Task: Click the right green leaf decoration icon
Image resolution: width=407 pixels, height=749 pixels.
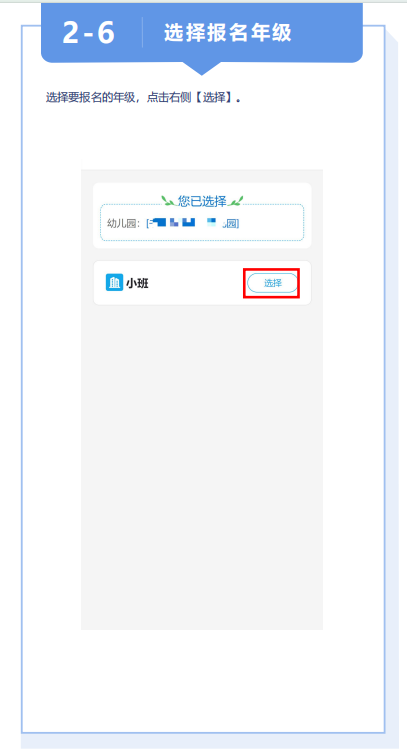Action: [236, 201]
